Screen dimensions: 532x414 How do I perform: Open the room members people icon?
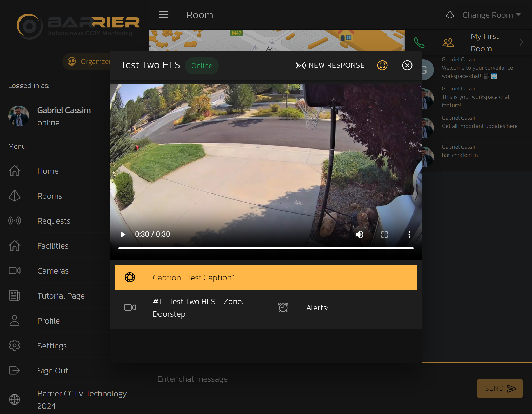coord(448,43)
